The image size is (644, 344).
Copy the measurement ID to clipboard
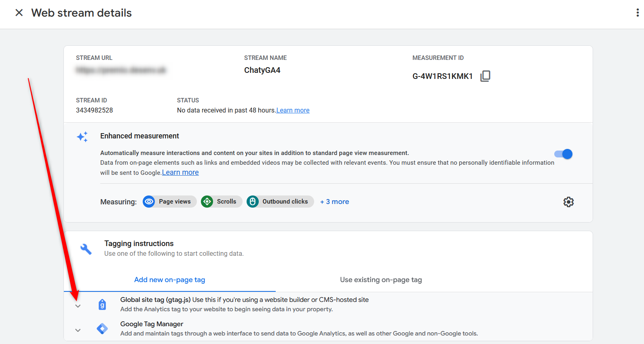coord(485,76)
